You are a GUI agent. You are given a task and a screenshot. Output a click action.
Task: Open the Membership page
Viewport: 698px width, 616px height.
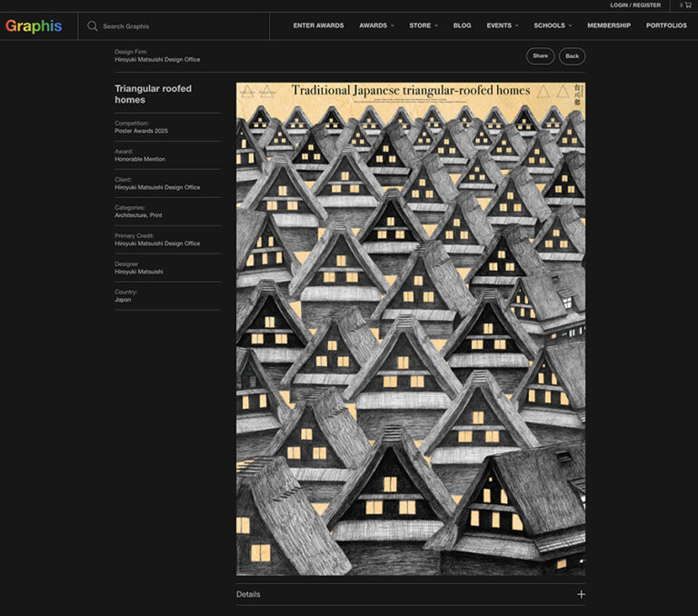(x=609, y=25)
